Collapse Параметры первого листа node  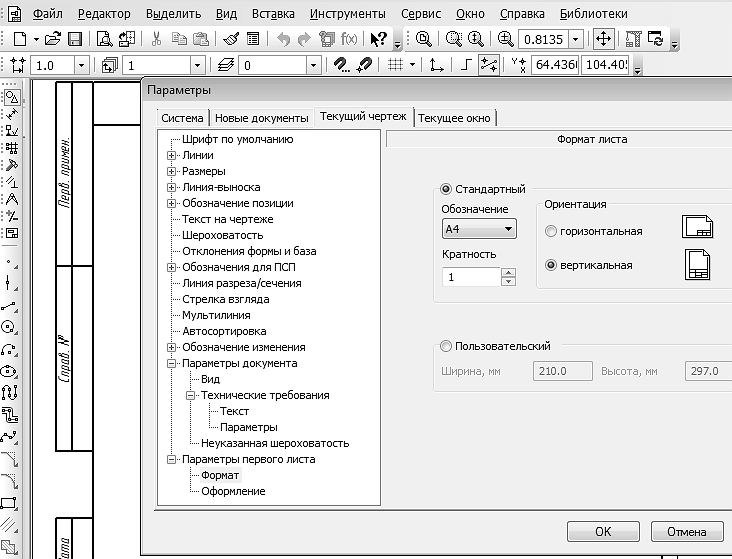(171, 459)
